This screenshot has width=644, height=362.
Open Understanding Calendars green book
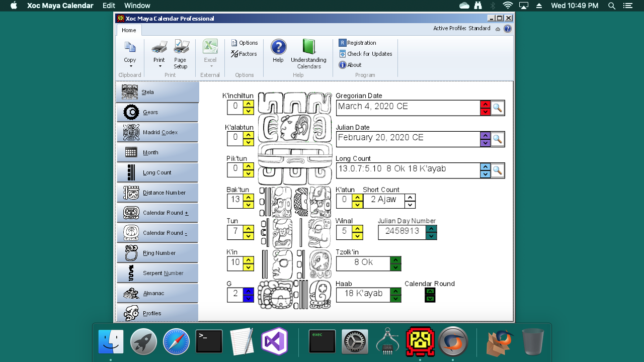(x=309, y=47)
